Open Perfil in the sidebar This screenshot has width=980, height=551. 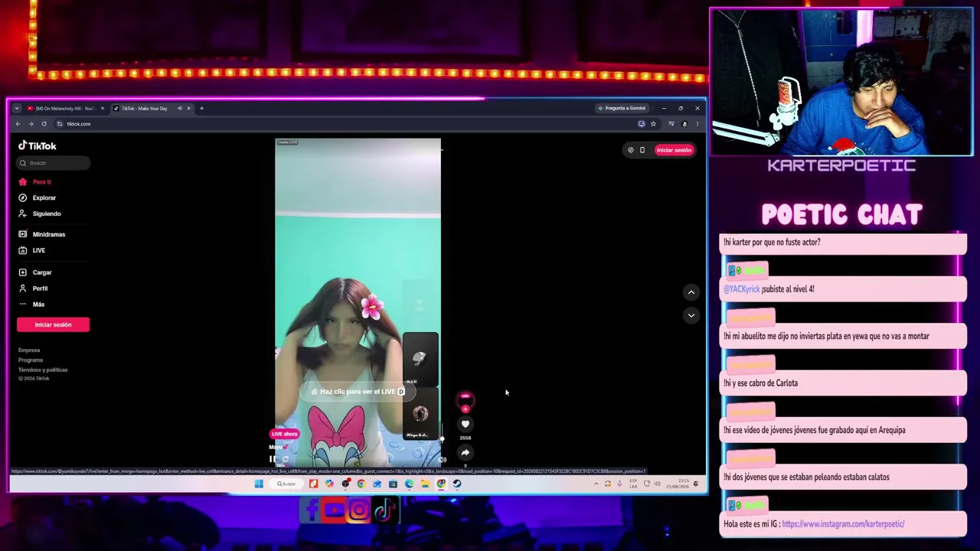(34, 289)
